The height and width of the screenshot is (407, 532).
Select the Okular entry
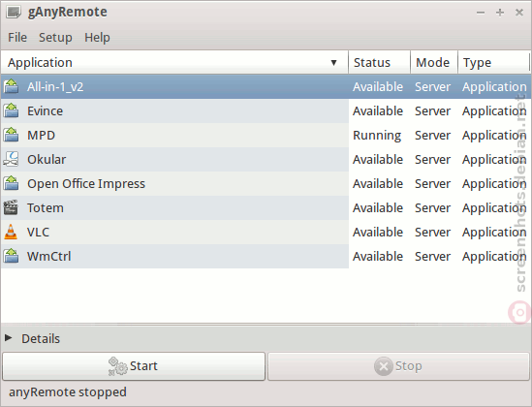(47, 159)
